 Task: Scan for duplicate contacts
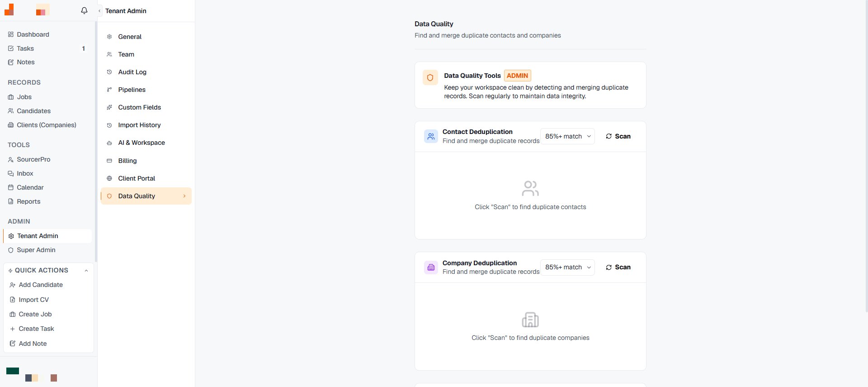tap(618, 136)
